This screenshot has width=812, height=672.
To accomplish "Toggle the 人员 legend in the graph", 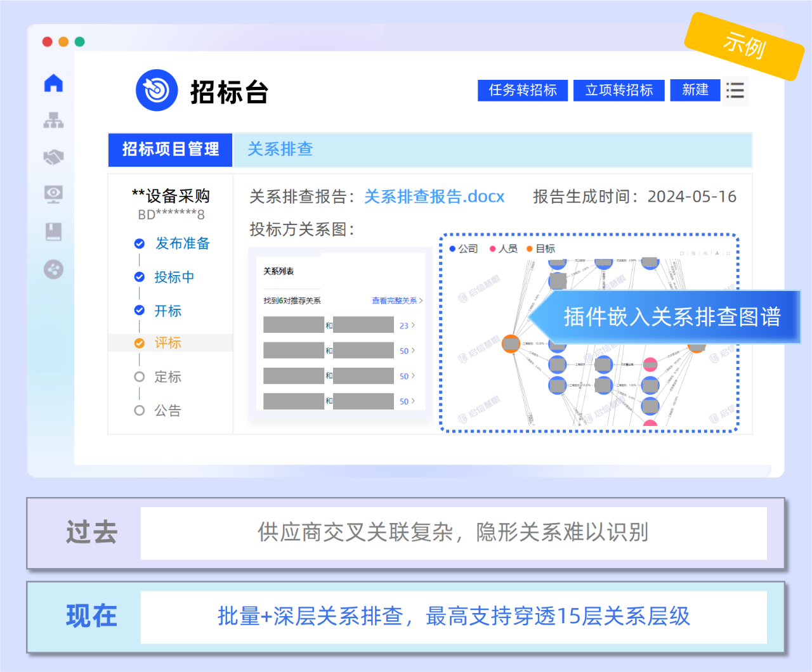I will tap(504, 249).
